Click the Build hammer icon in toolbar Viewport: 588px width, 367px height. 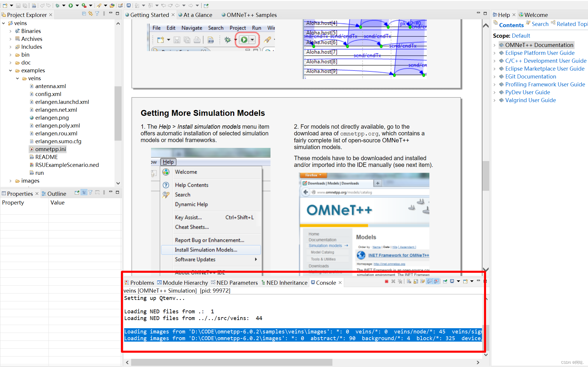click(34, 5)
